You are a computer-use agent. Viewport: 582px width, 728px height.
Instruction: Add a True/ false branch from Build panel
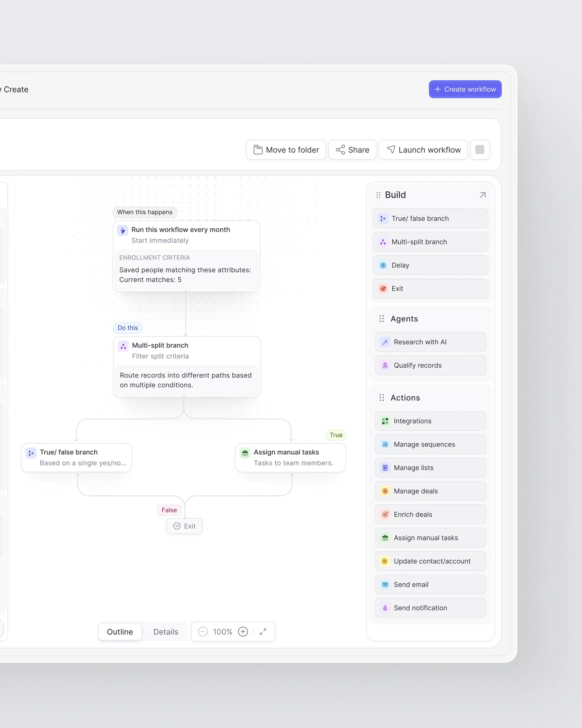coord(431,218)
